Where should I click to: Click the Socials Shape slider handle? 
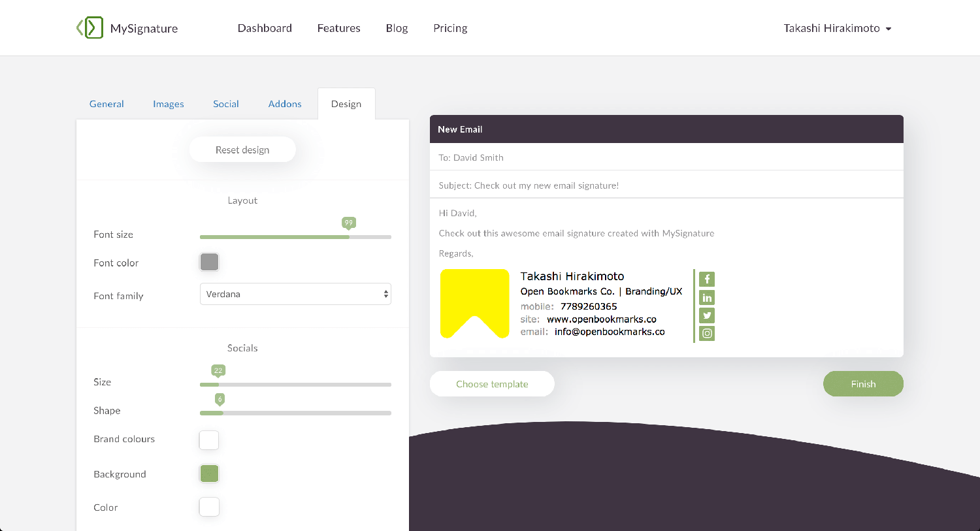(x=220, y=399)
